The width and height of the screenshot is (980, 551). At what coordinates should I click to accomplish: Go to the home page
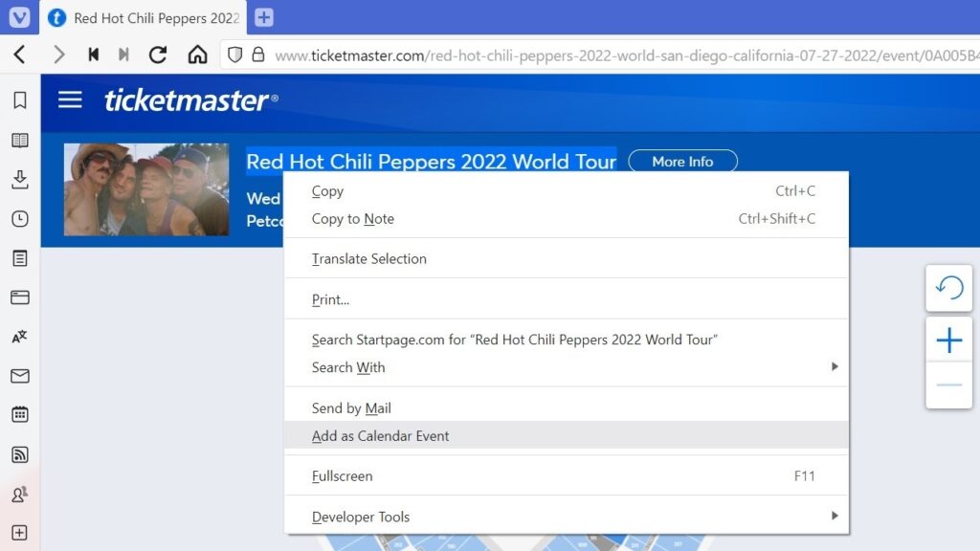click(197, 55)
